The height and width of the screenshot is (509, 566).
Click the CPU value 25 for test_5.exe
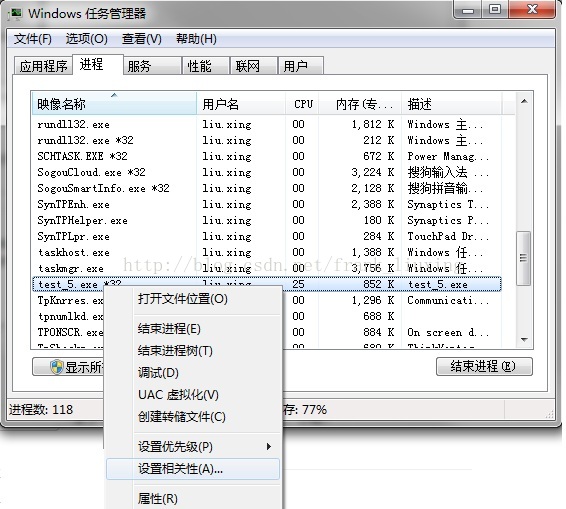point(299,284)
